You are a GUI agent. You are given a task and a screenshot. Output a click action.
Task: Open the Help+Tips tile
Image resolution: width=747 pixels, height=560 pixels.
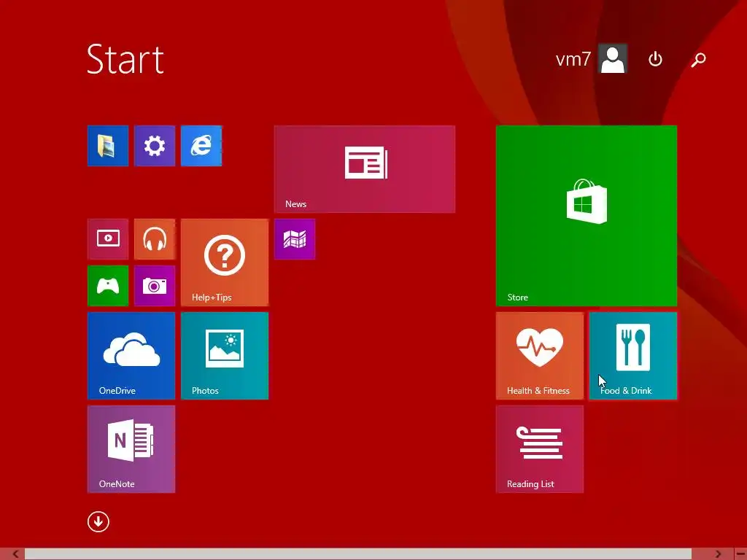pyautogui.click(x=225, y=262)
